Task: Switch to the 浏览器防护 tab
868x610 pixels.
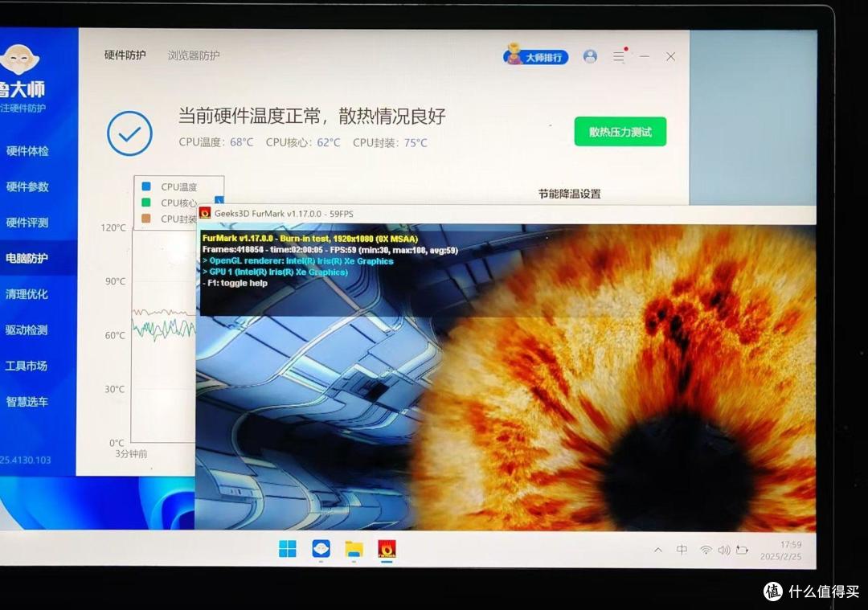Action: tap(194, 55)
